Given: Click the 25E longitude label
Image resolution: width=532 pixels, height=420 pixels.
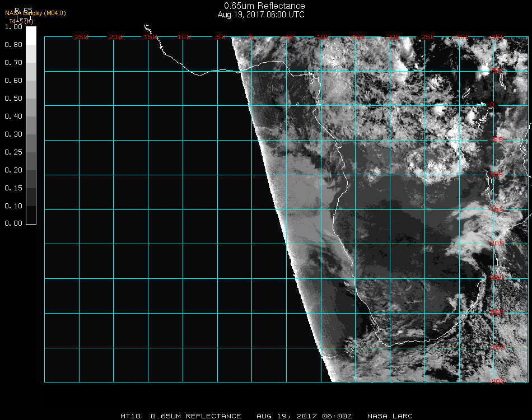Looking at the screenshot, I should click(x=428, y=37).
